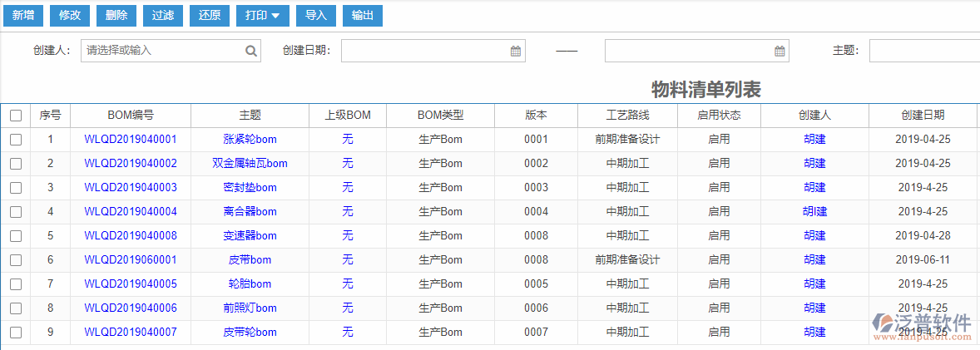Select the checkbox for row 5
980x350 pixels.
(16, 236)
